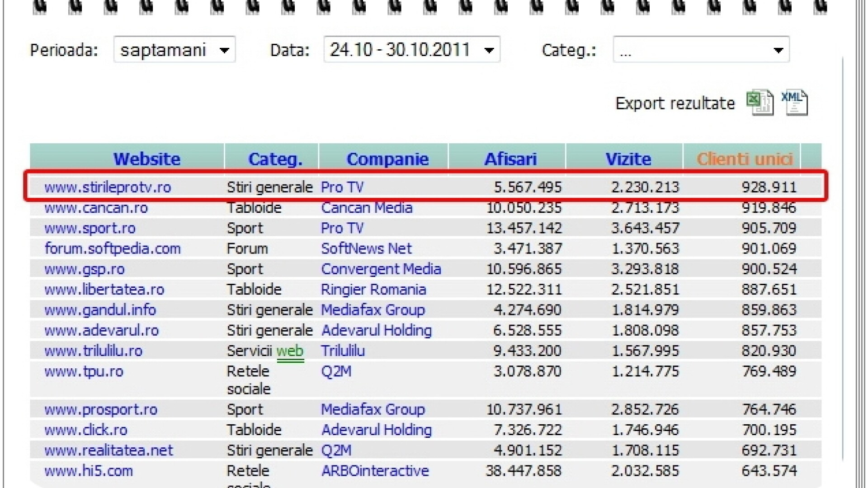The image size is (868, 488).
Task: Sort table by Website column header
Action: (x=146, y=159)
